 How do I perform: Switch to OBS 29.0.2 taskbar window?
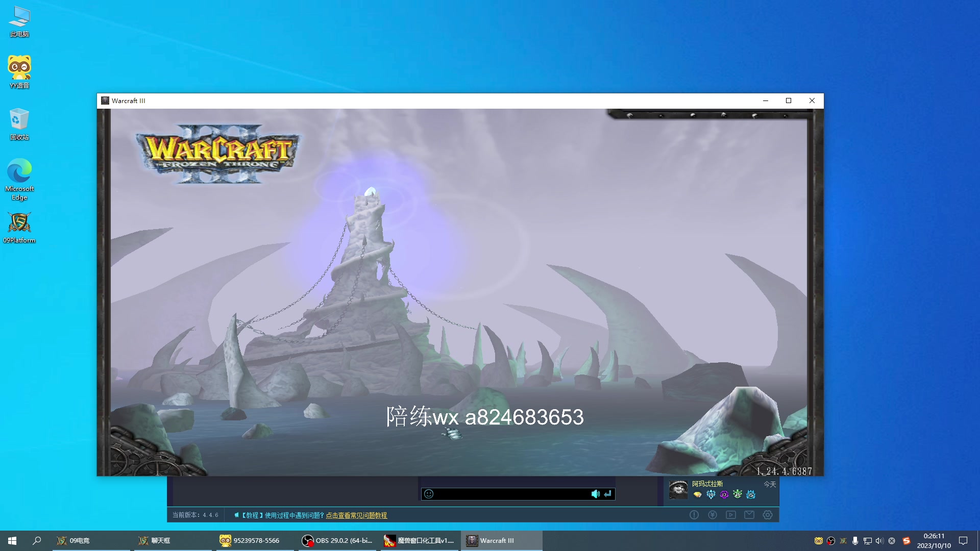click(x=337, y=541)
